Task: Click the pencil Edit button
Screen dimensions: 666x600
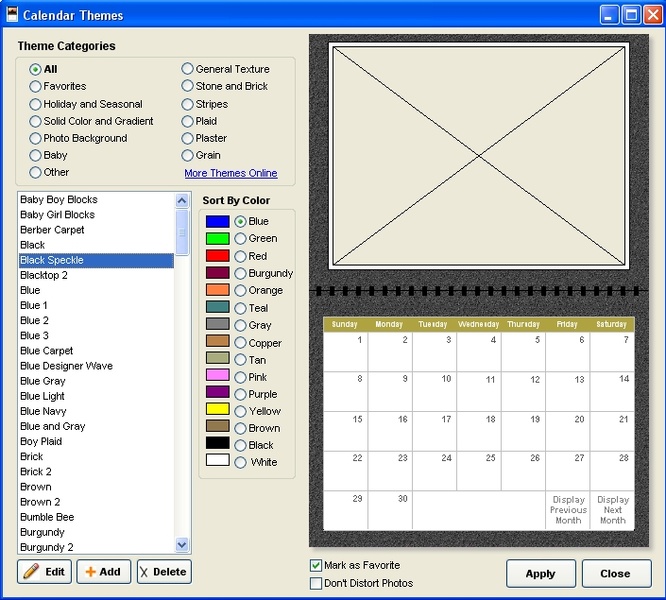Action: [45, 572]
